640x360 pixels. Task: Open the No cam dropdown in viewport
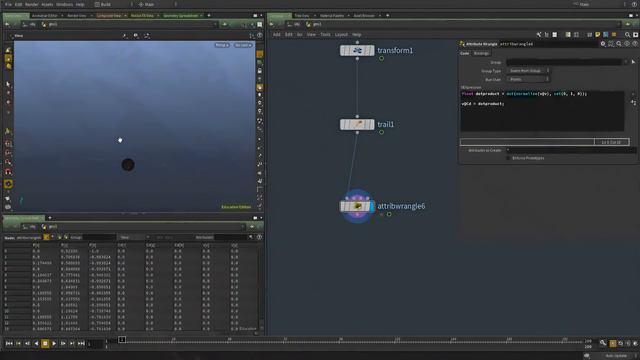(243, 45)
